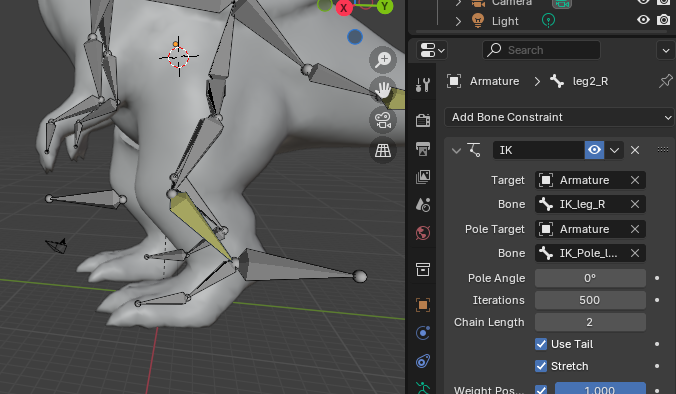Open the Physics properties tab
676x394 pixels.
(x=423, y=333)
